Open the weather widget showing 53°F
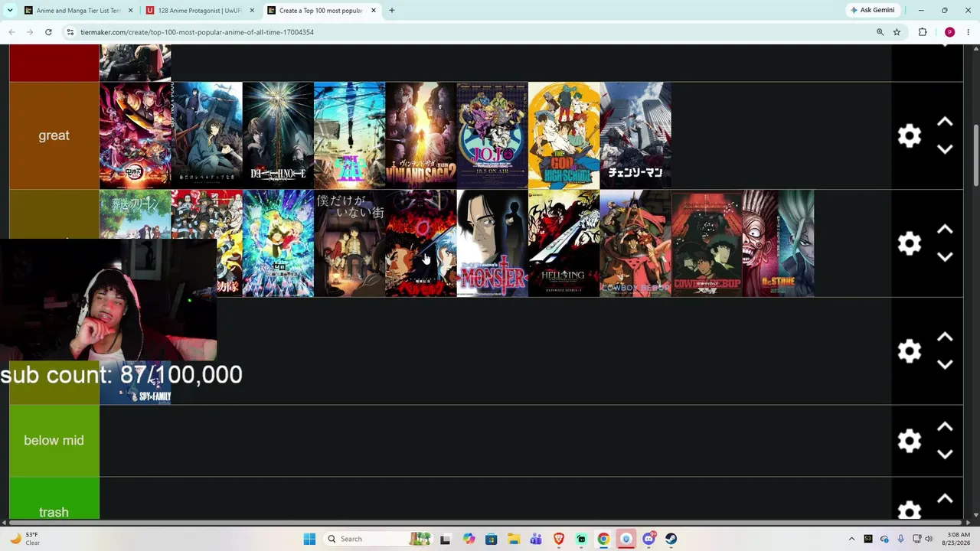Image resolution: width=980 pixels, height=551 pixels. click(24, 539)
